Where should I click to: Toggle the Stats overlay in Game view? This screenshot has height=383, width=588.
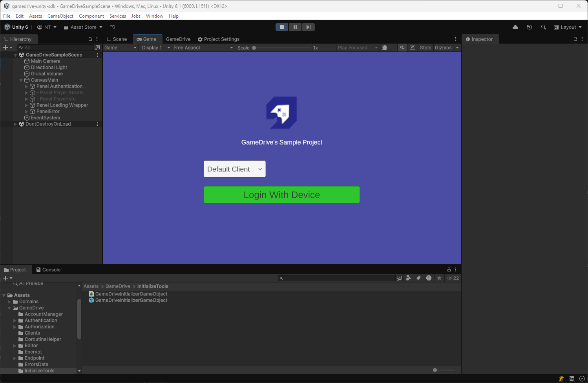425,48
